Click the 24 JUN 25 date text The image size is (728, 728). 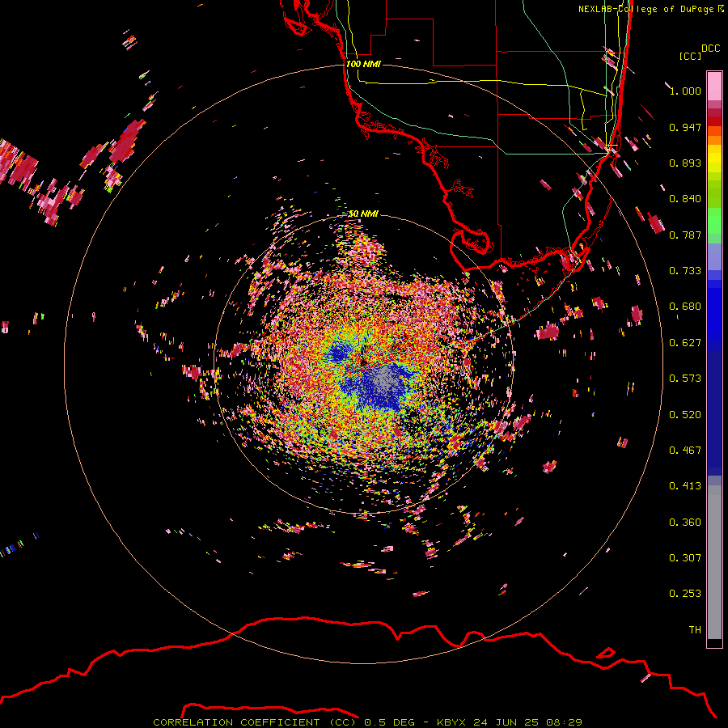(x=506, y=722)
